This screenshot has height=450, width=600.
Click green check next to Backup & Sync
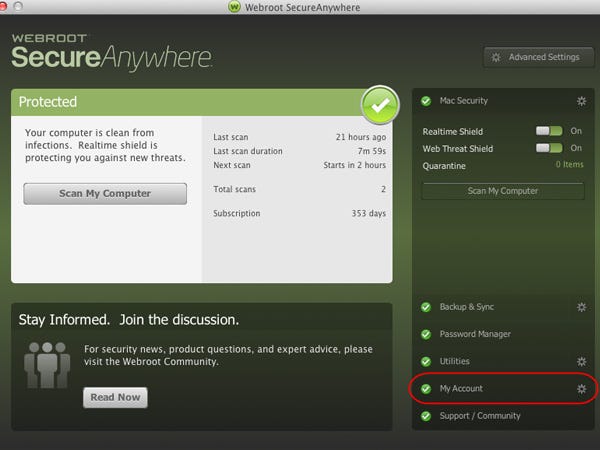(x=426, y=307)
